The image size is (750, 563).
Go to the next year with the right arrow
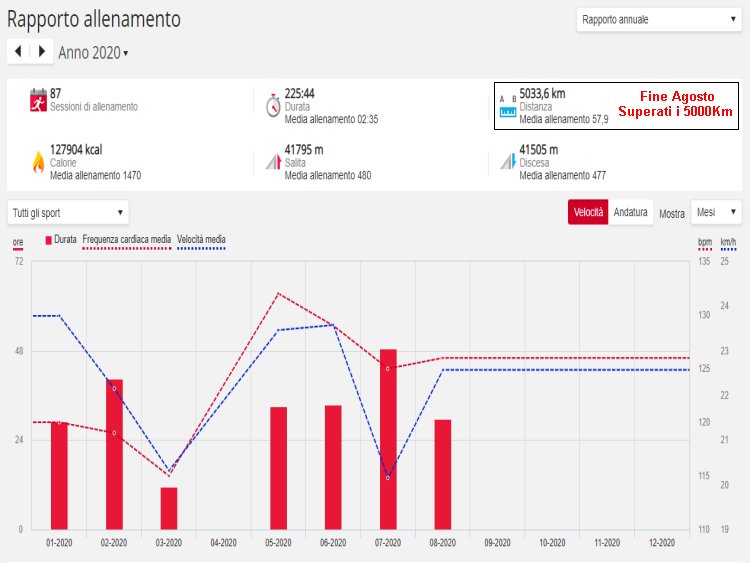coord(42,51)
